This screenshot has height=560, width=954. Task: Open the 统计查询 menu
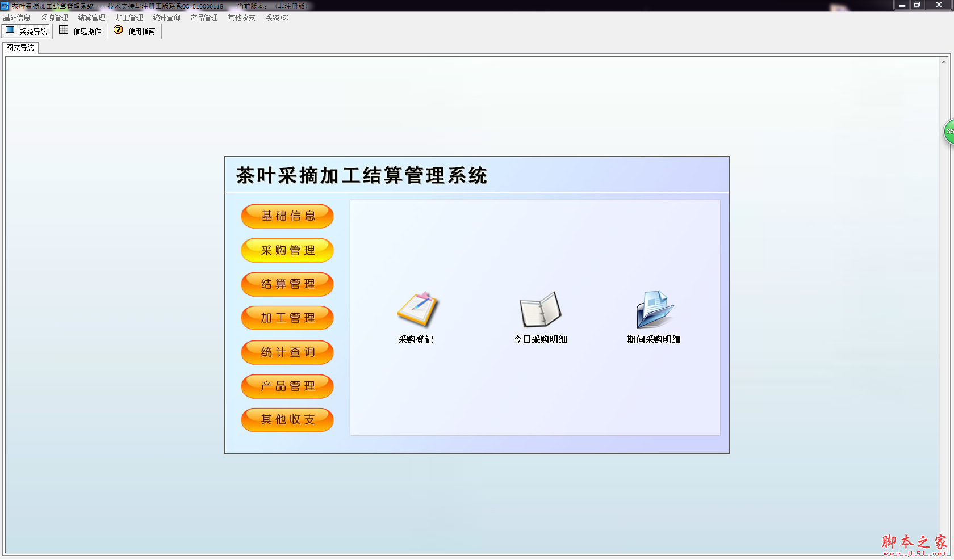point(166,18)
